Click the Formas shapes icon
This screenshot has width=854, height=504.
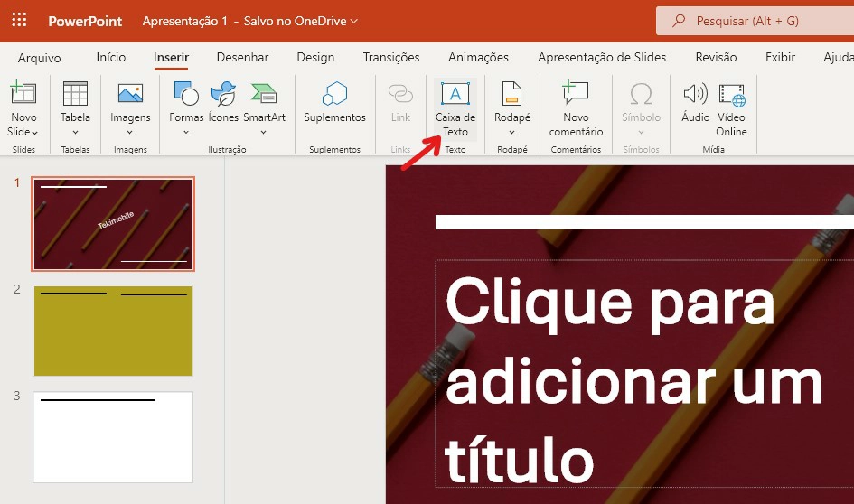186,94
